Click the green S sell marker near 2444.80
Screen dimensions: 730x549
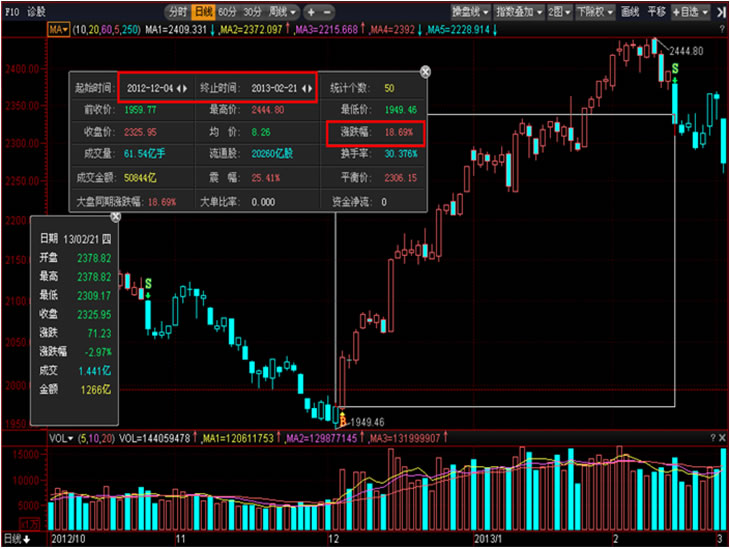pyautogui.click(x=675, y=68)
